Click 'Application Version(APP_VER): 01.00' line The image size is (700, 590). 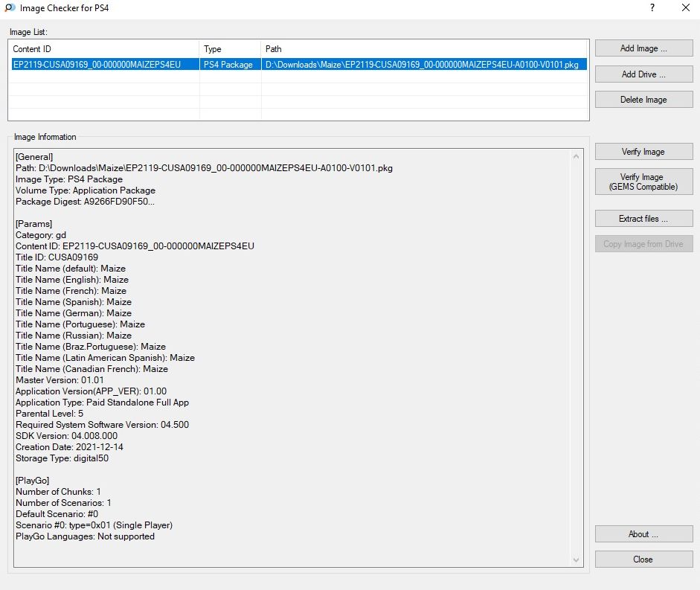pyautogui.click(x=91, y=391)
